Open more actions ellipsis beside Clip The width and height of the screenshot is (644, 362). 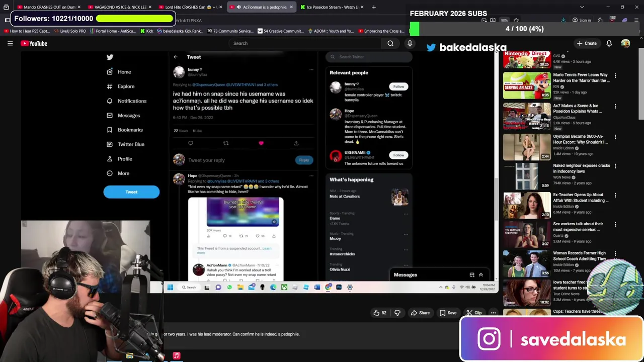(493, 313)
